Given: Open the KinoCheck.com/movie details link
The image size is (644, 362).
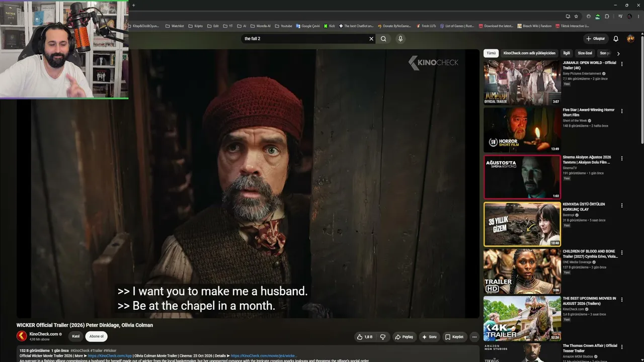Looking at the screenshot, I should [x=264, y=356].
